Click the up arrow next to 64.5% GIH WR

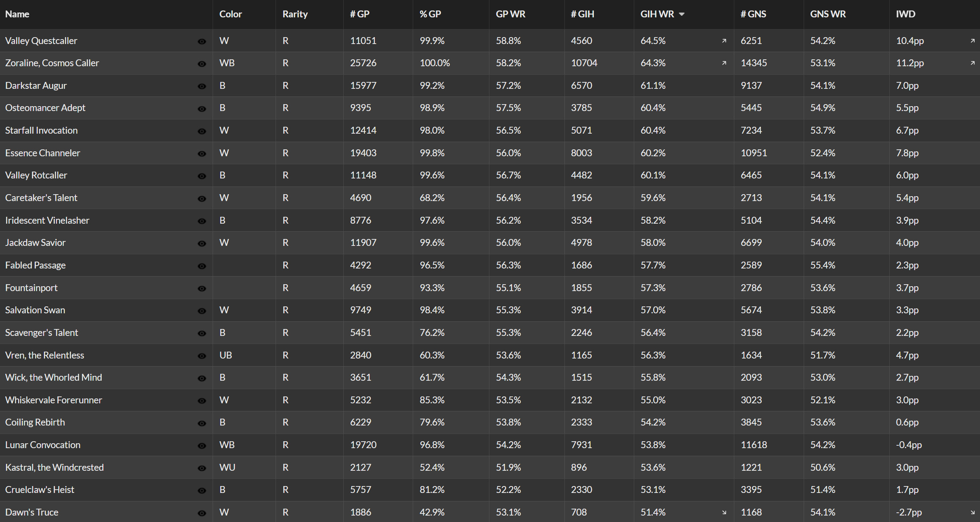point(724,41)
